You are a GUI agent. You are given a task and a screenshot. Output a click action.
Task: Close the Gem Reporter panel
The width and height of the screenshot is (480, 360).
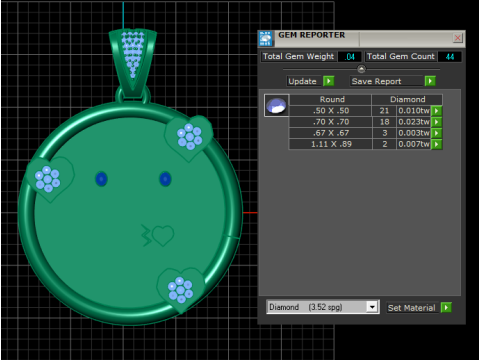pos(458,38)
